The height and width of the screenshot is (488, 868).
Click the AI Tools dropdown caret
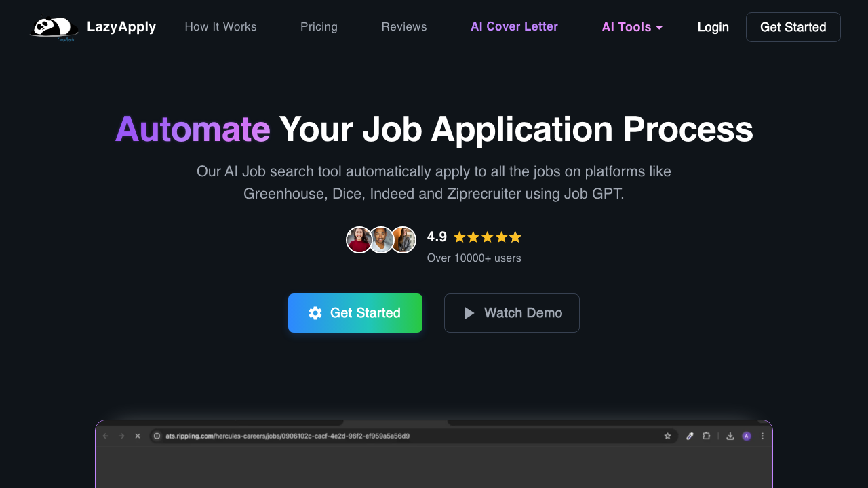coord(659,28)
